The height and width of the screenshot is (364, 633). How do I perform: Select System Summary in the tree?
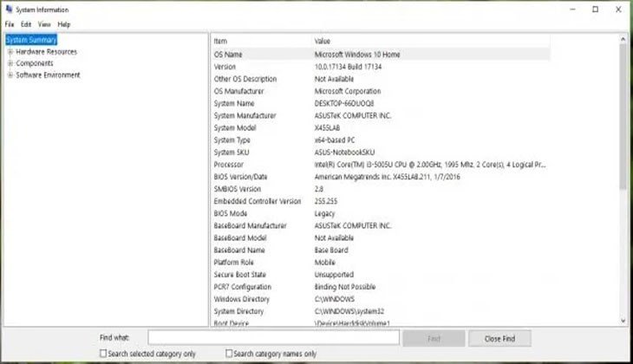[x=31, y=40]
